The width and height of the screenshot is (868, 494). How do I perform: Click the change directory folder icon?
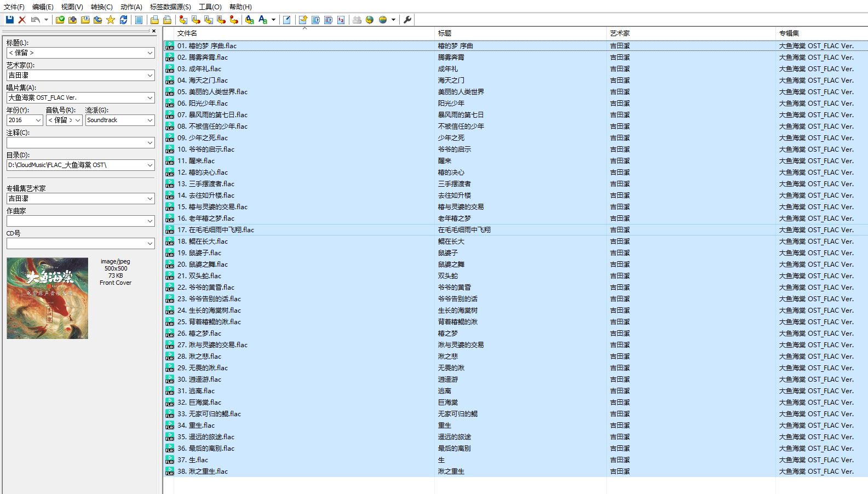[x=60, y=20]
